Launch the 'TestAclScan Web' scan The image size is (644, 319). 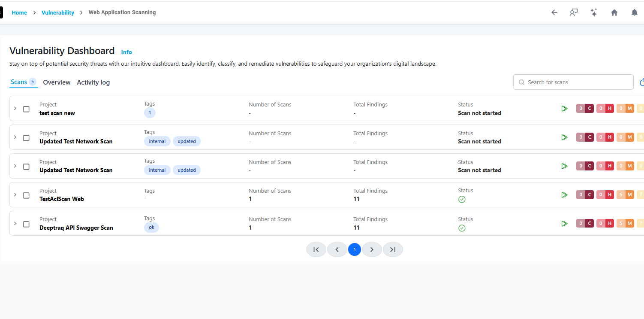[564, 194]
